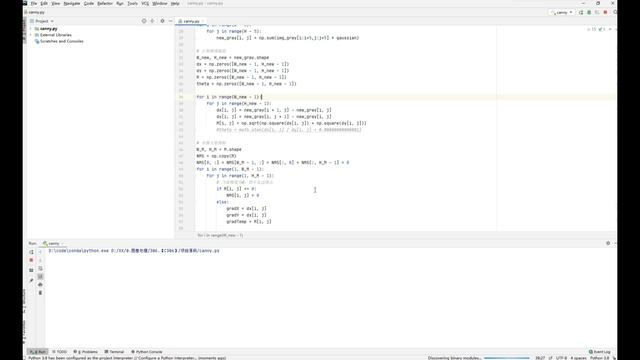Switch to canny.py editor tab
640x360 pixels.
coord(190,21)
